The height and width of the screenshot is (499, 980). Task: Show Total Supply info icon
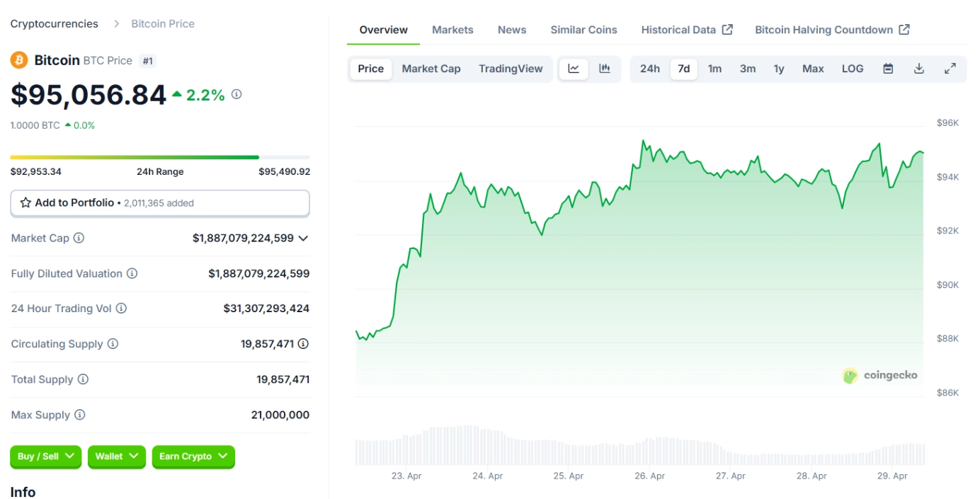(83, 379)
